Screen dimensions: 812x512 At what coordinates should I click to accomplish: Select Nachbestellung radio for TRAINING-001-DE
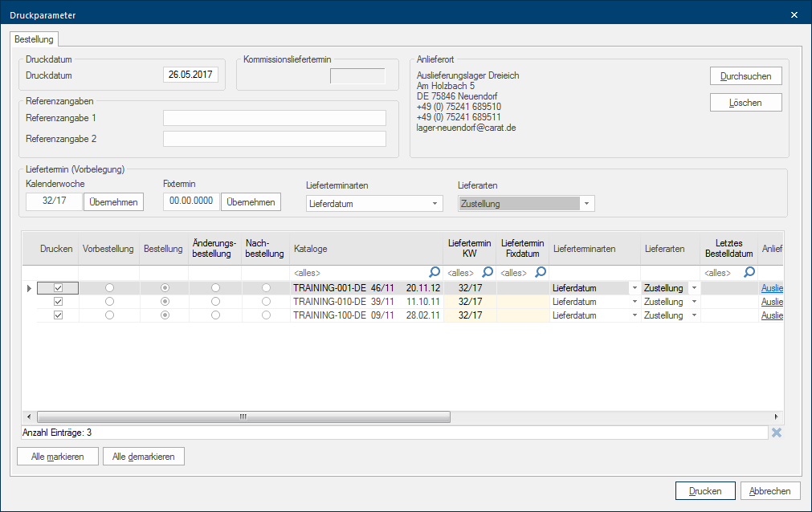[266, 288]
